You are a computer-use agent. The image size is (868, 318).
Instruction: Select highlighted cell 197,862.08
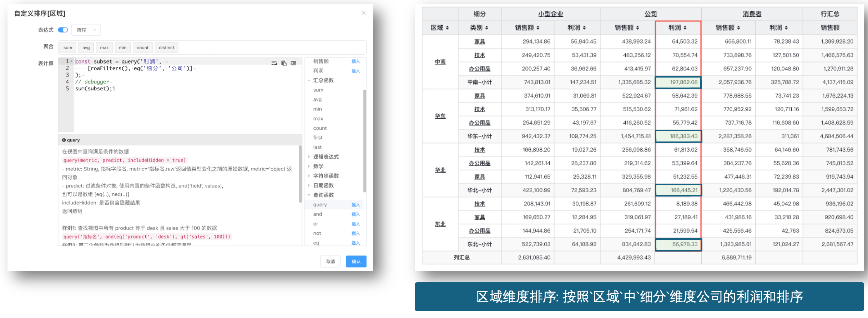(678, 82)
